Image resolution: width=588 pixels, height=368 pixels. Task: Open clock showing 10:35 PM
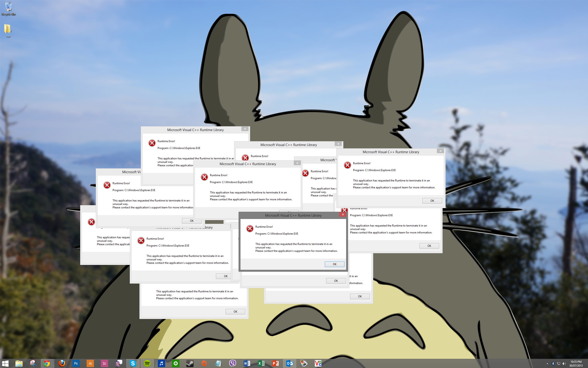tap(576, 364)
